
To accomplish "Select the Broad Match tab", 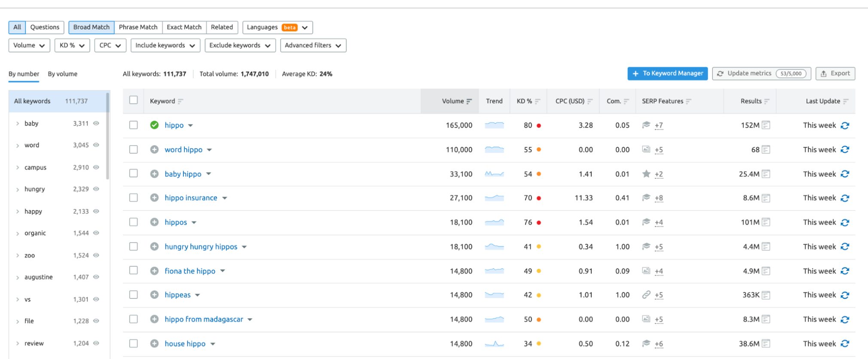I will point(92,27).
